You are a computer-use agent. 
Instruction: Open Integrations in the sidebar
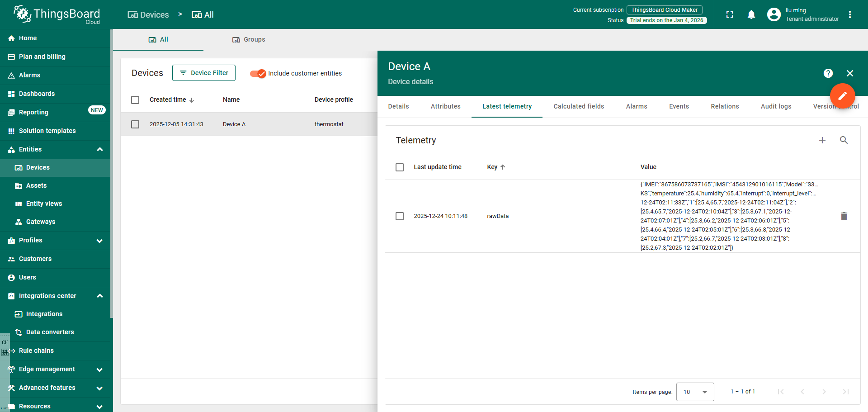click(55, 314)
